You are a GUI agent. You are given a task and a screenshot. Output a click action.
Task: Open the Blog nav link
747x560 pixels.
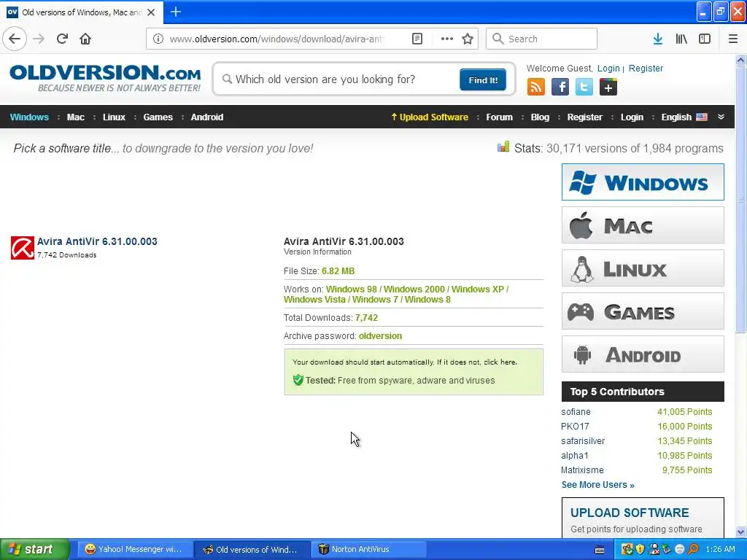[540, 117]
